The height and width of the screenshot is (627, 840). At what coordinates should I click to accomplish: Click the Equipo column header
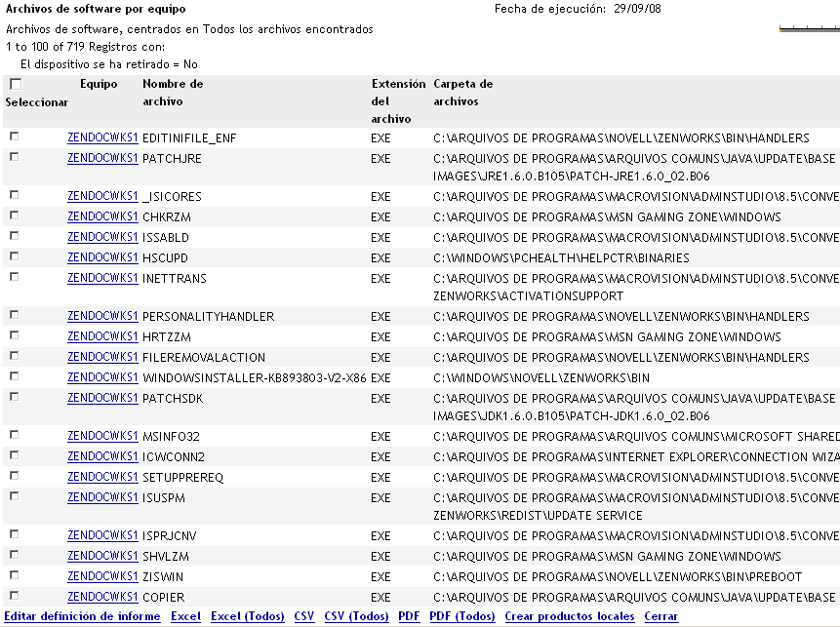[x=99, y=84]
